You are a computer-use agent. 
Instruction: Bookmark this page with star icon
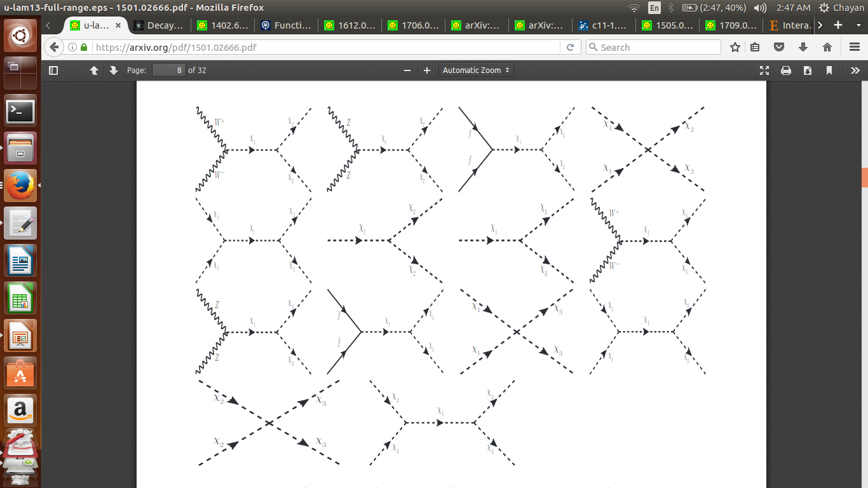click(x=735, y=47)
